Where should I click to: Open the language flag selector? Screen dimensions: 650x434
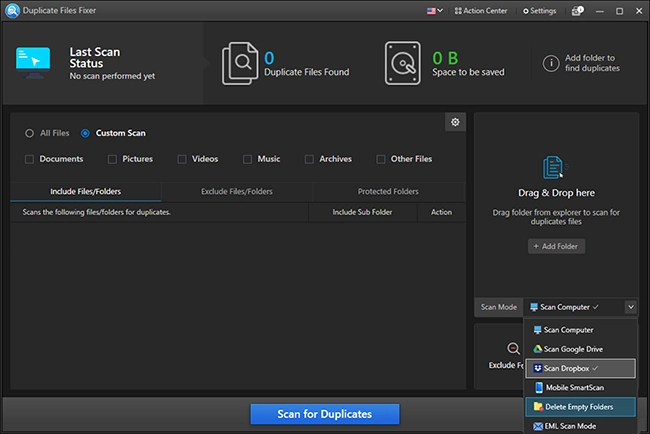434,11
